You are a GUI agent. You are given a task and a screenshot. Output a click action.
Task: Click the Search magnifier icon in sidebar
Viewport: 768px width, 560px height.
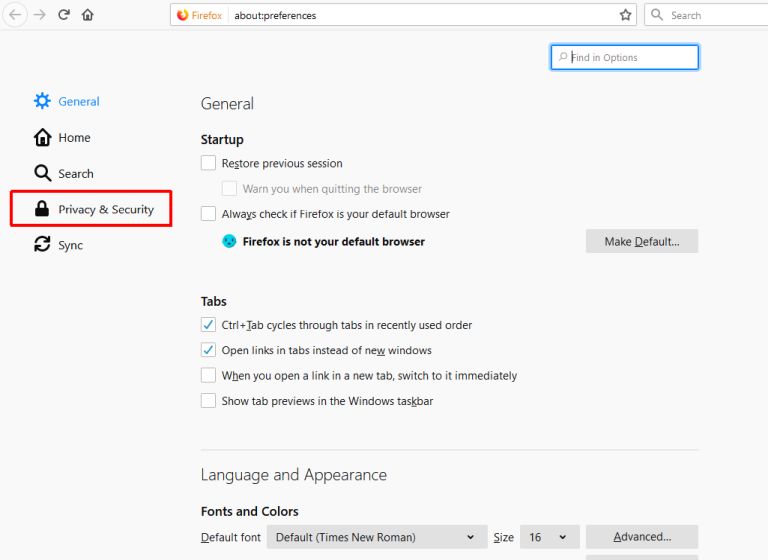[x=43, y=173]
